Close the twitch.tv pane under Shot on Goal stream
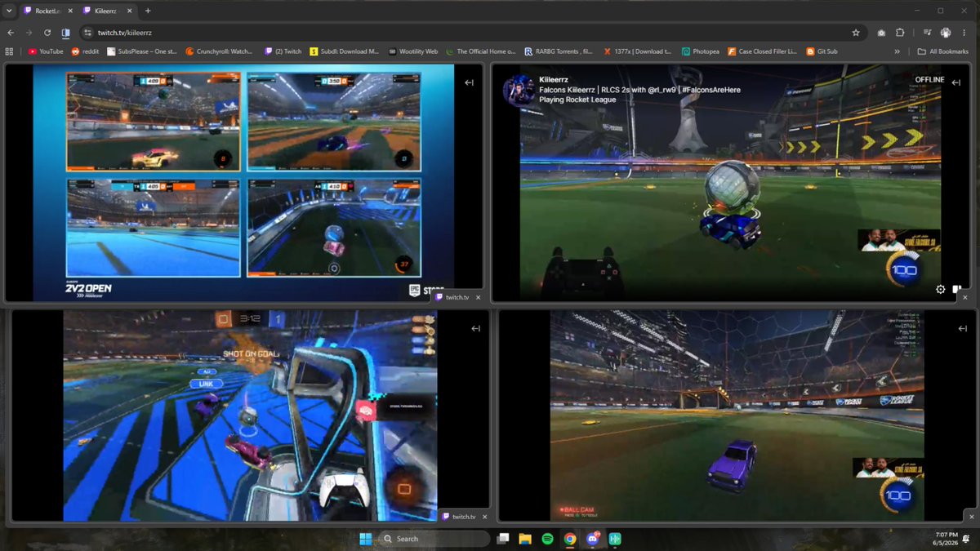 click(x=485, y=517)
